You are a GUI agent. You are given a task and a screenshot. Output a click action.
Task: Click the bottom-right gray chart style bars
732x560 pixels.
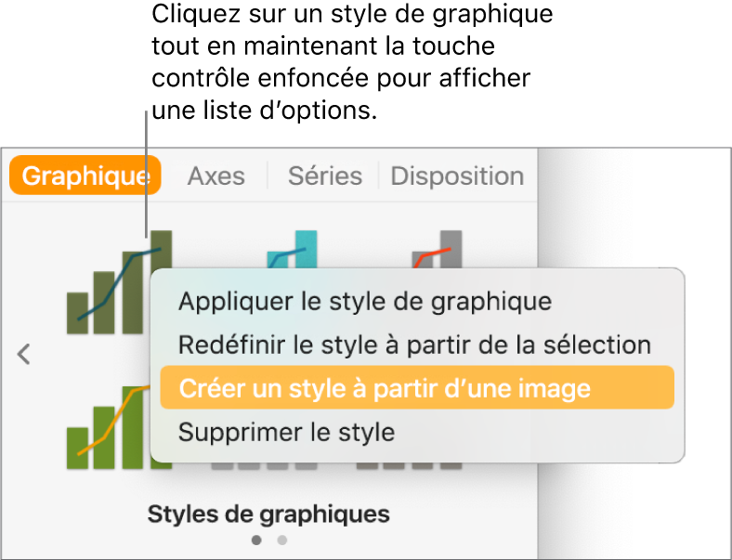tap(409, 465)
